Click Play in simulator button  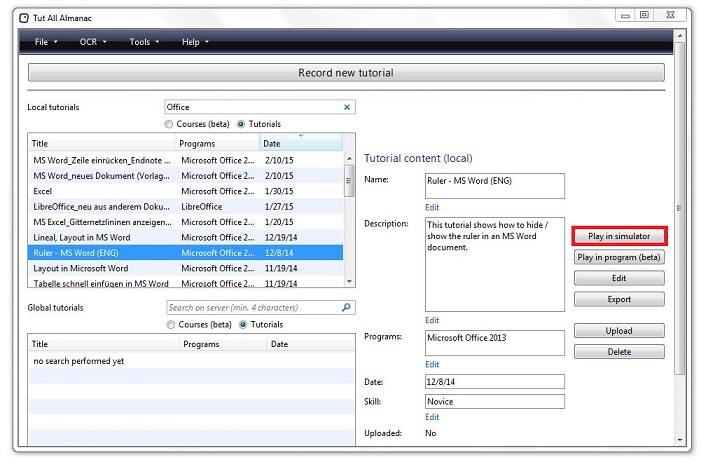point(619,236)
